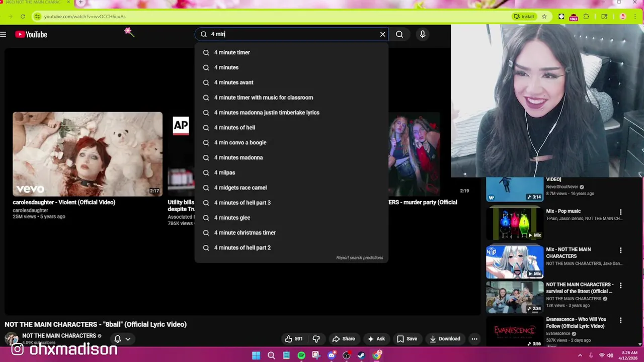Open the YouTube hamburger guide menu
This screenshot has width=644, height=362.
4,34
